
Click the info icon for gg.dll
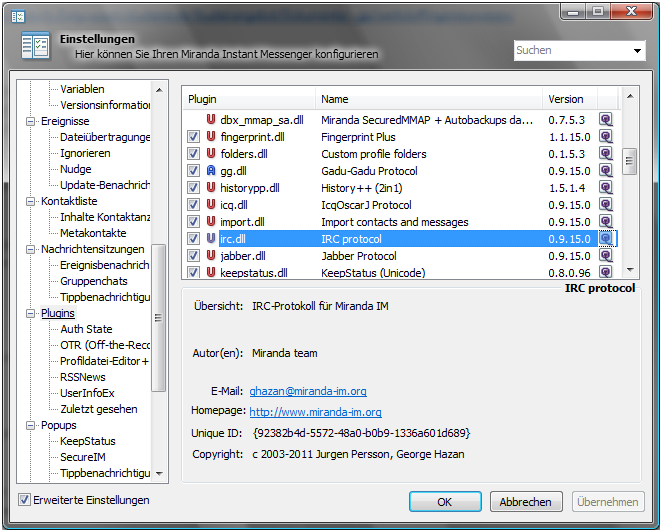pos(606,171)
